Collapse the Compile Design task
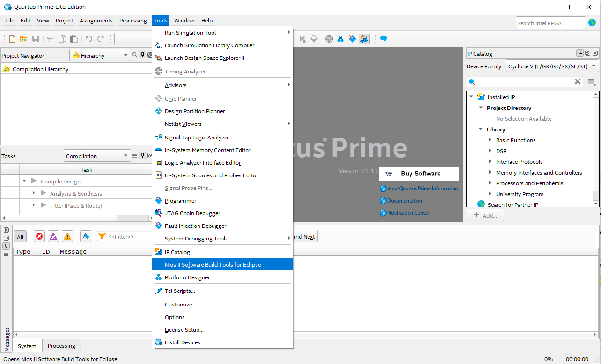Viewport: 601px width, 364px height. point(24,181)
